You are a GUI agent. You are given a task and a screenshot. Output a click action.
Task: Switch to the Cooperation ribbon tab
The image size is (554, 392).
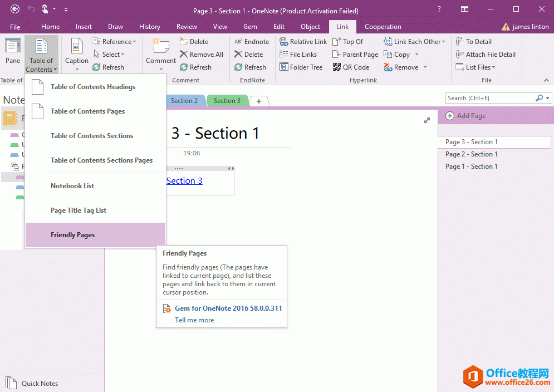383,27
